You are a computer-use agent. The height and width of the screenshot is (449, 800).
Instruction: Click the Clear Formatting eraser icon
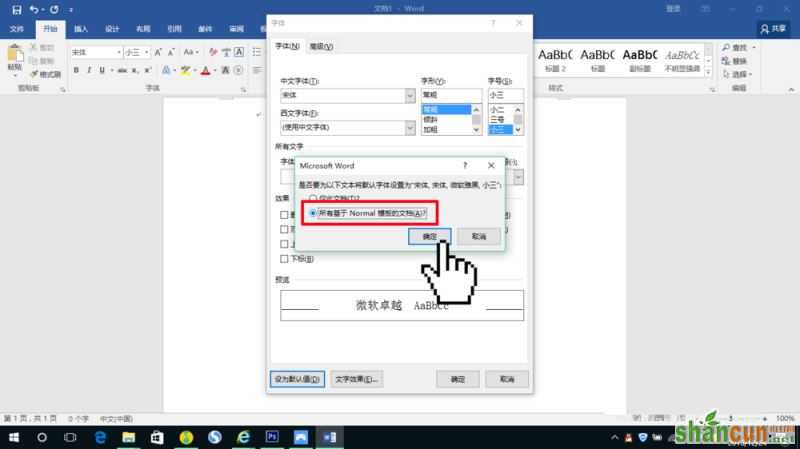pyautogui.click(x=213, y=52)
